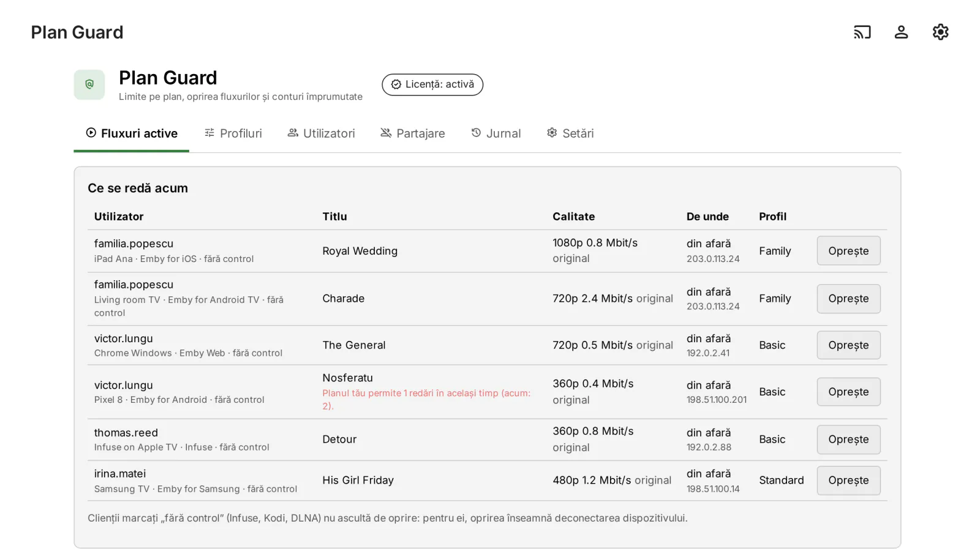The image size is (980, 551).
Task: Go to the Partajare tab
Action: [x=413, y=133]
